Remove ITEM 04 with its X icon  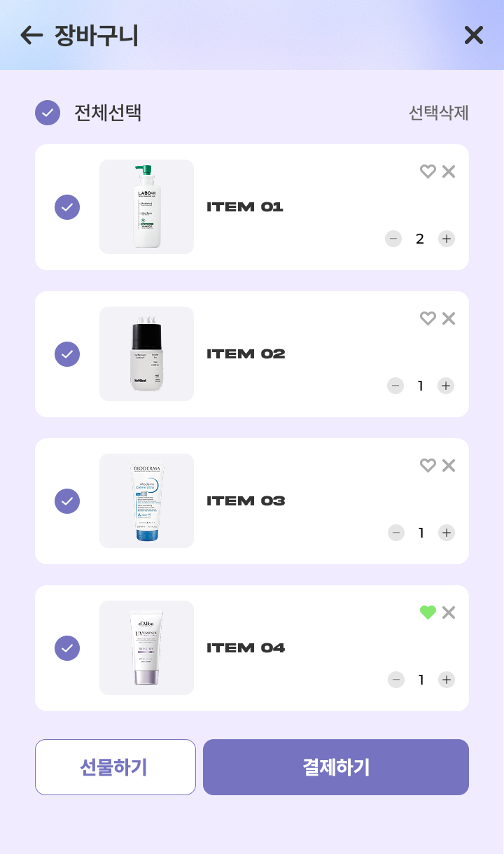[x=449, y=612]
